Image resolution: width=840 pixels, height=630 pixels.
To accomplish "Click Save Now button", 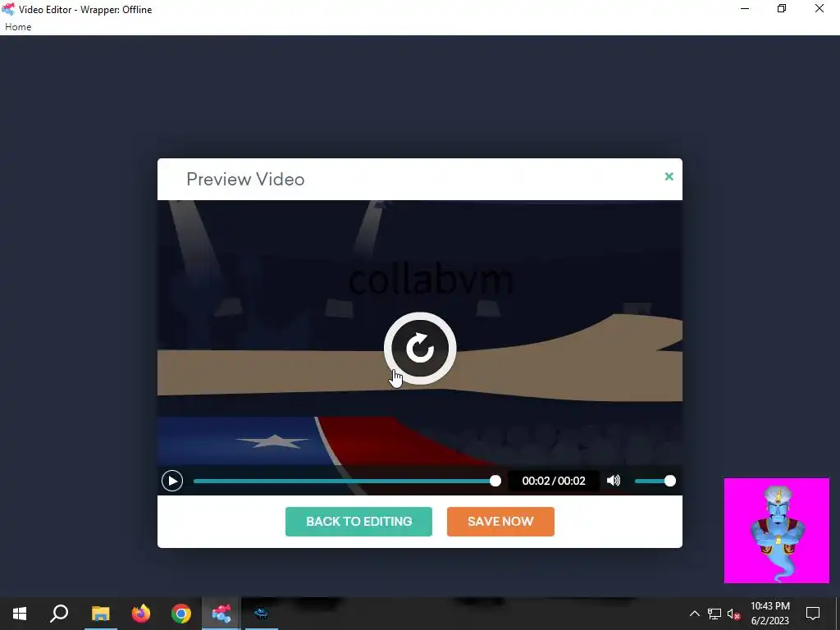I will [500, 521].
